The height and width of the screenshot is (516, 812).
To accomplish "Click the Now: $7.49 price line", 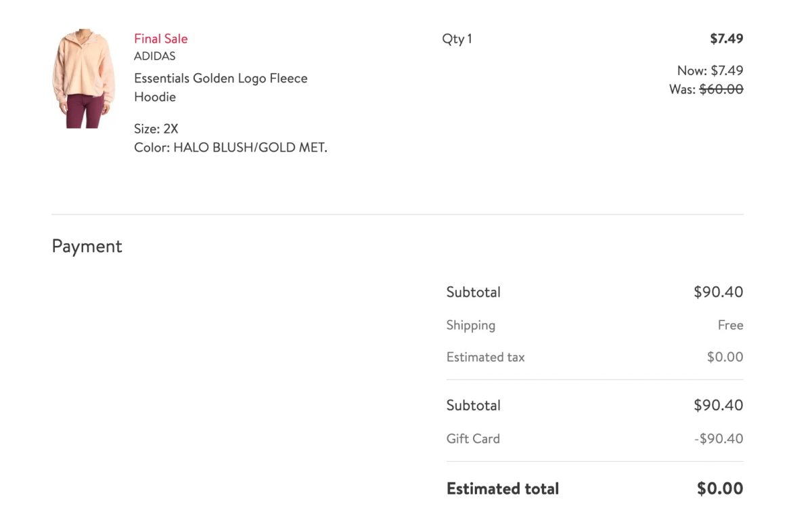I will click(710, 70).
